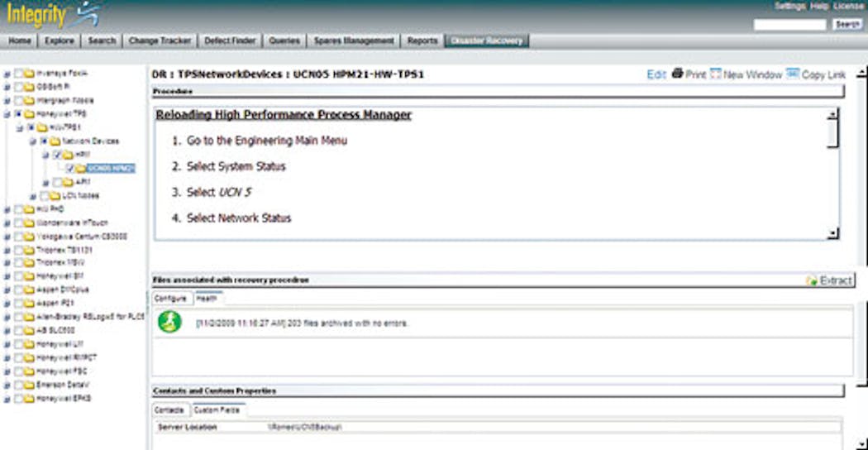
Task: Click the procedure box scroll-down arrow
Action: click(832, 234)
